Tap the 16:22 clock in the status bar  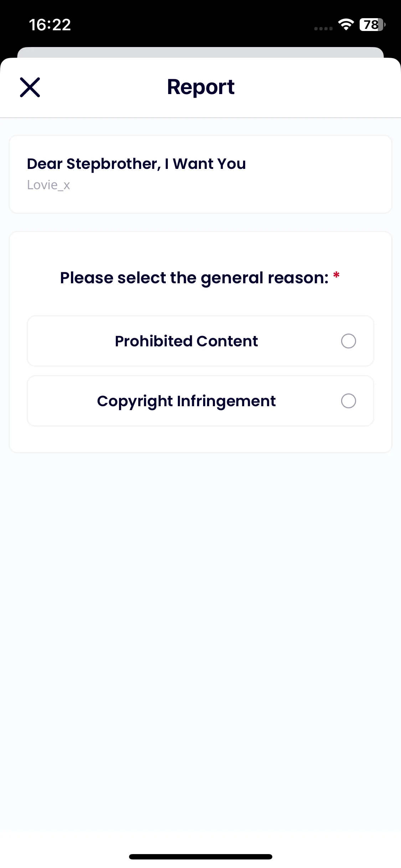[x=50, y=25]
